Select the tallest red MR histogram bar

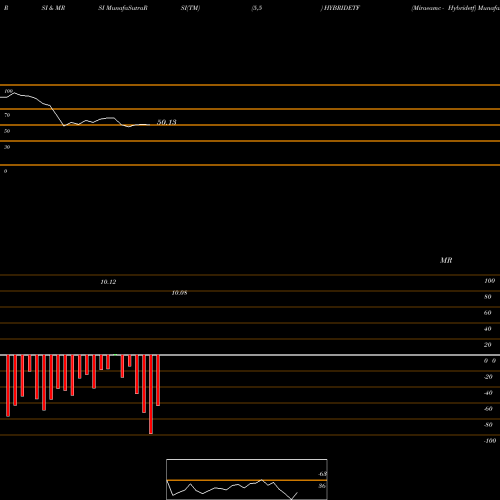pos(151,394)
